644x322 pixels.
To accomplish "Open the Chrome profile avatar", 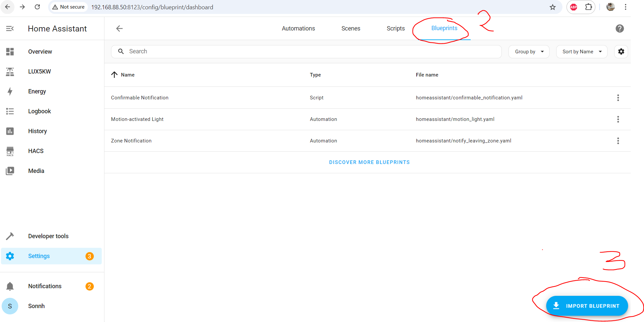I will [x=611, y=7].
